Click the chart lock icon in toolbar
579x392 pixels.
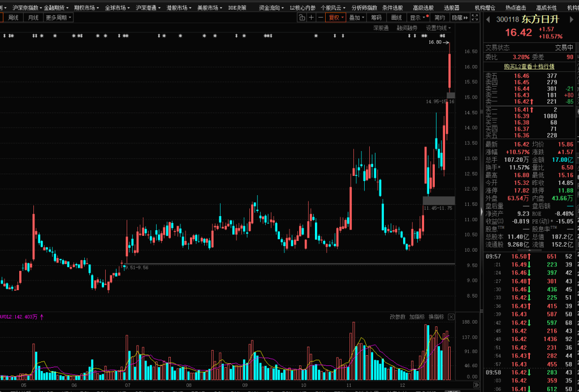pyautogui.click(x=302, y=18)
